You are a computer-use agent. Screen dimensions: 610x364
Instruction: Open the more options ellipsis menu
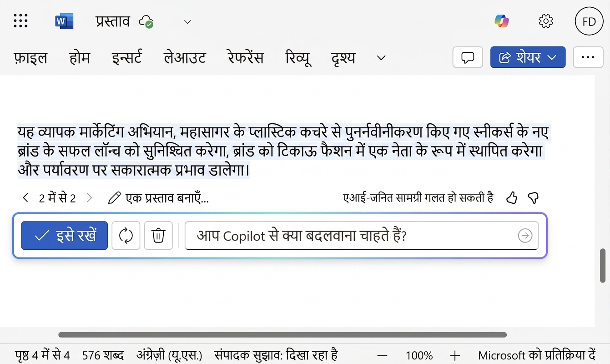click(588, 57)
